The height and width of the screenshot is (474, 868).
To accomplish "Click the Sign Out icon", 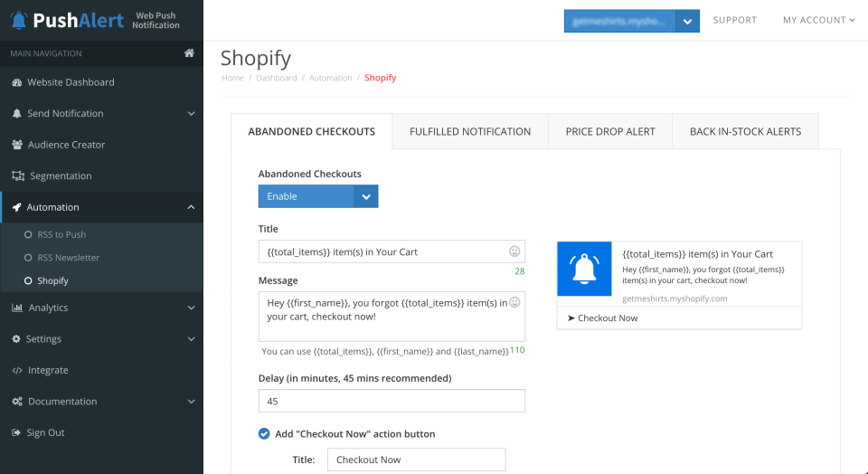I will (x=16, y=433).
